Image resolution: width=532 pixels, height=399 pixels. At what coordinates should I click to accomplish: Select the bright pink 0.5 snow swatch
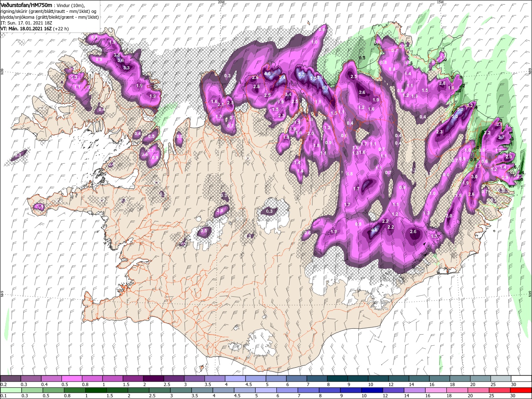[72, 379]
